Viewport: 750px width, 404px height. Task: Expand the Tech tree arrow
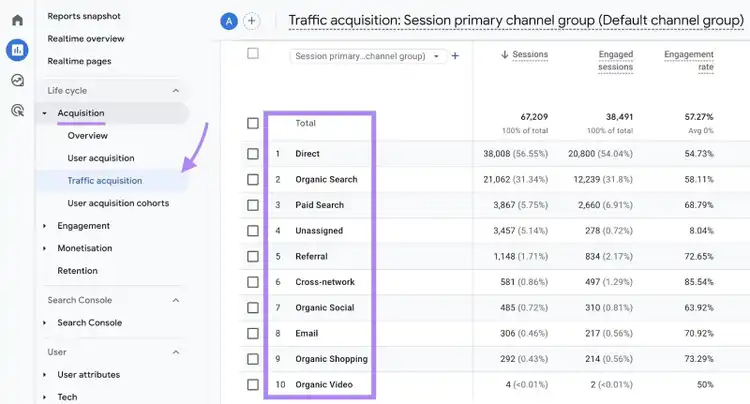point(44,397)
